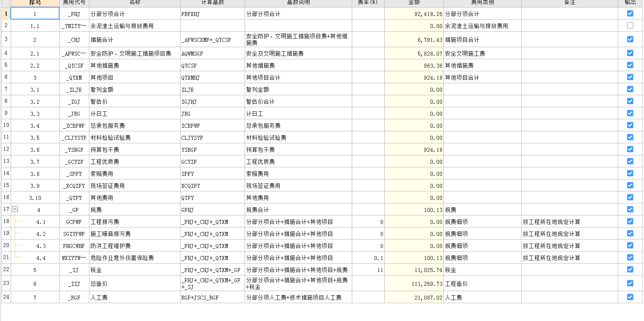Select the amount cell 5,828.07
644x321 pixels.
click(x=414, y=53)
